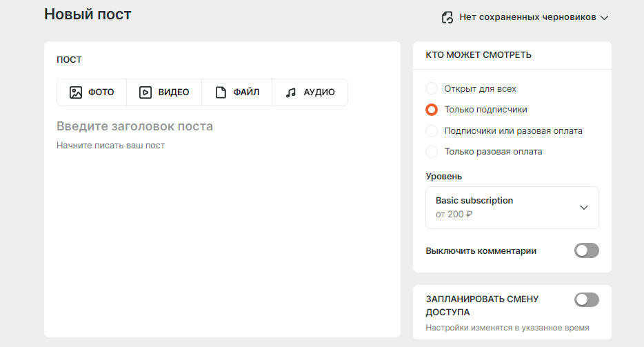
Task: Click the ВИДЕО label to add video
Action: [x=174, y=92]
